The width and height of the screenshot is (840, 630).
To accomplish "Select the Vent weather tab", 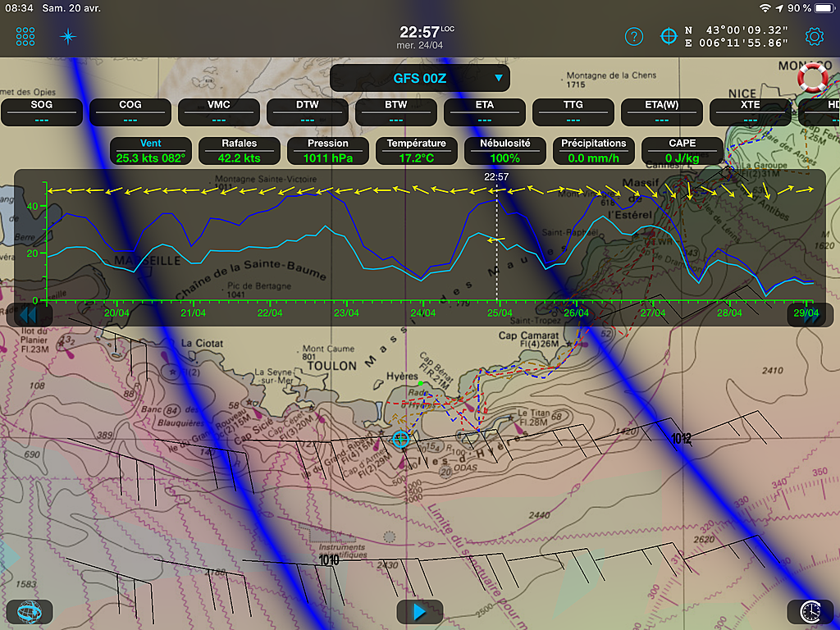I will (x=151, y=151).
